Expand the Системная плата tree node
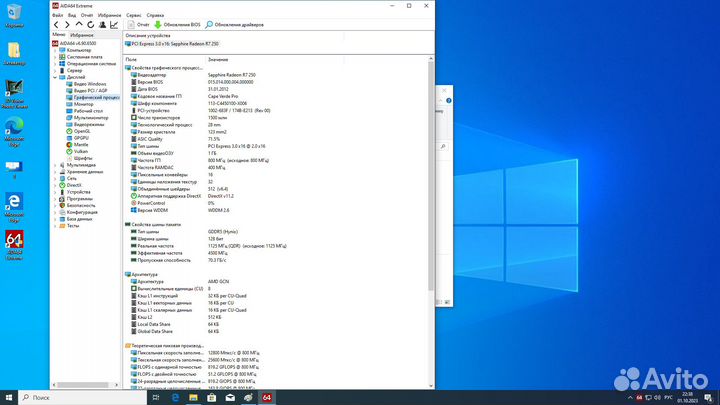Image resolution: width=720 pixels, height=405 pixels. 55,57
